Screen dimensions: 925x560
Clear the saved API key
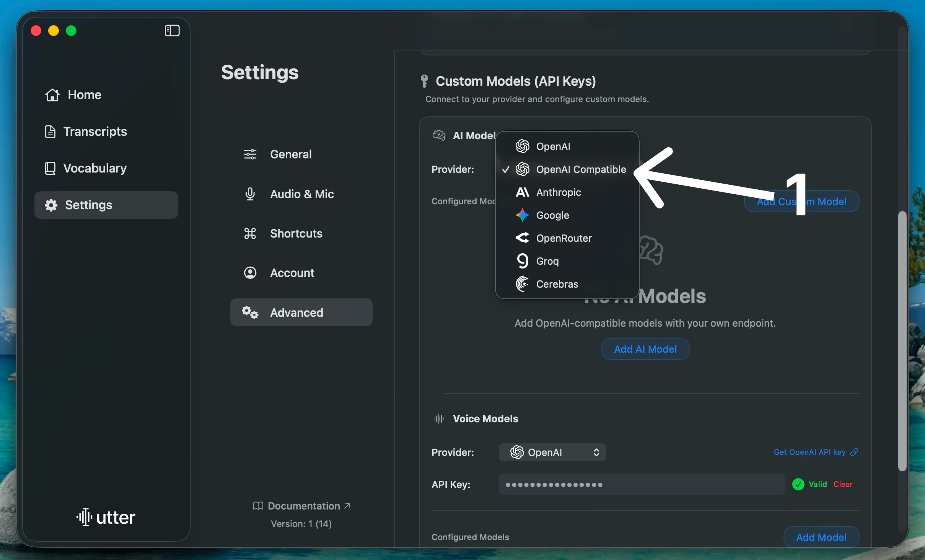pos(842,484)
